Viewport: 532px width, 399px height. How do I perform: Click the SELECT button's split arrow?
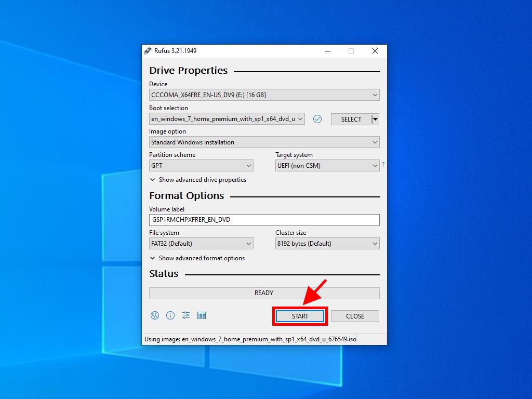[x=376, y=119]
